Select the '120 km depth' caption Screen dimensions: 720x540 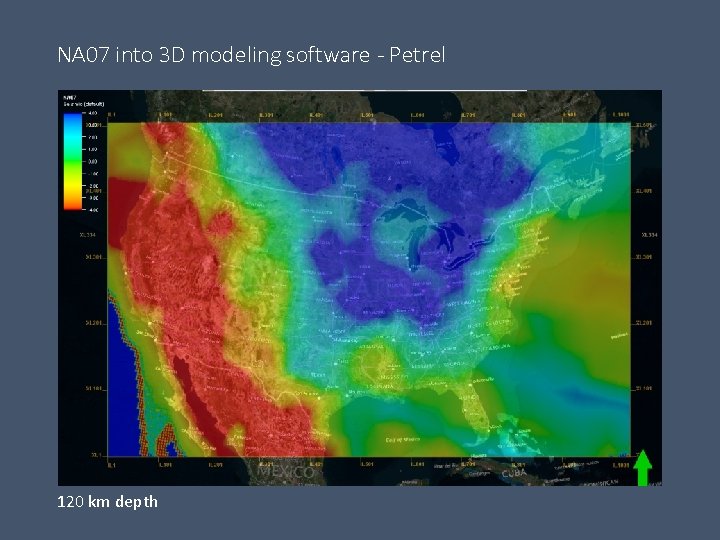[x=107, y=501]
